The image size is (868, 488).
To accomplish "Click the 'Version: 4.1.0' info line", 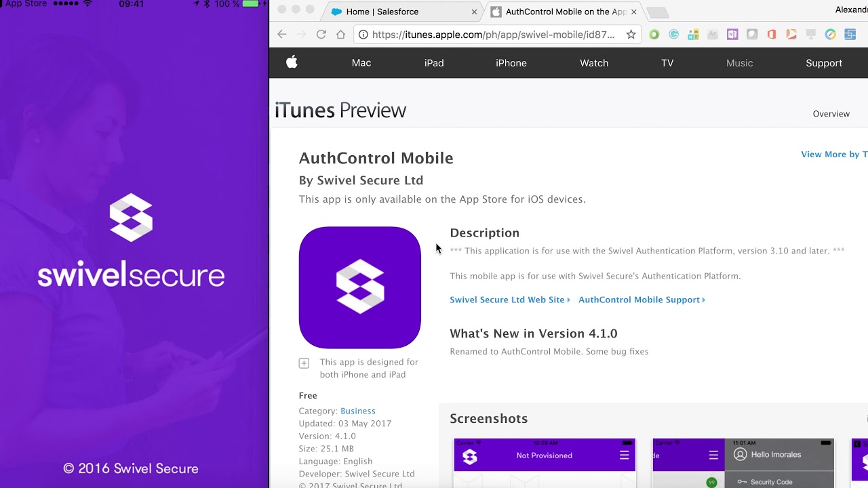I will [x=328, y=436].
